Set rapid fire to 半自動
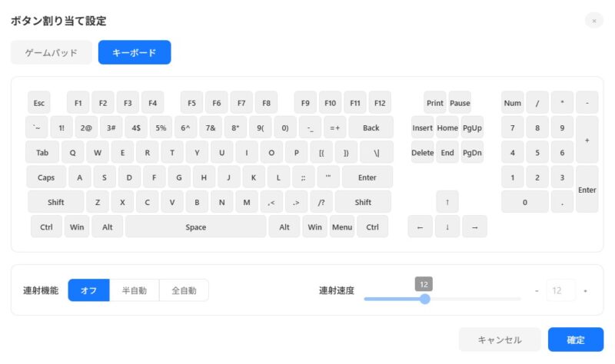The image size is (615, 364). tap(134, 290)
